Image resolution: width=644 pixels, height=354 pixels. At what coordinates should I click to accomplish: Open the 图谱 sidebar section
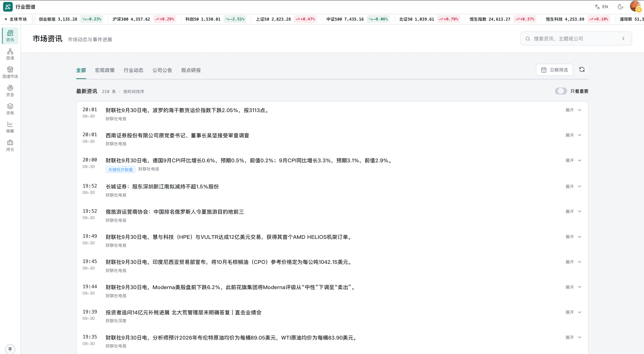click(x=10, y=54)
